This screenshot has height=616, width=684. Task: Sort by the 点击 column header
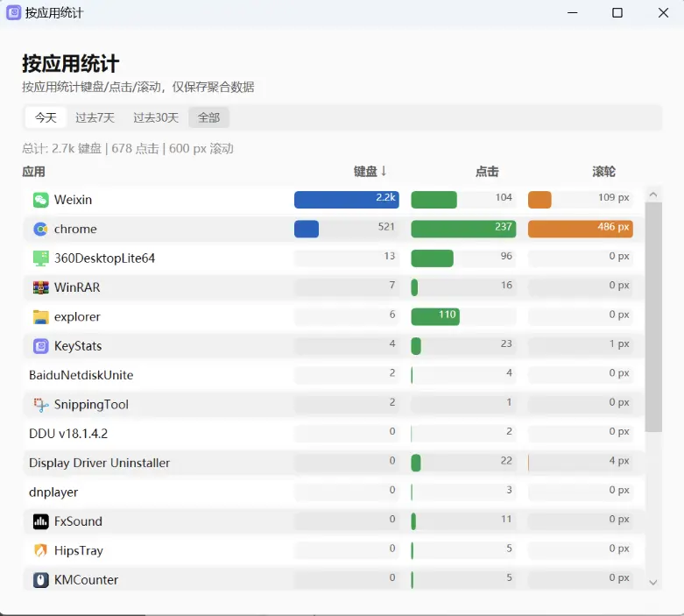pyautogui.click(x=487, y=172)
